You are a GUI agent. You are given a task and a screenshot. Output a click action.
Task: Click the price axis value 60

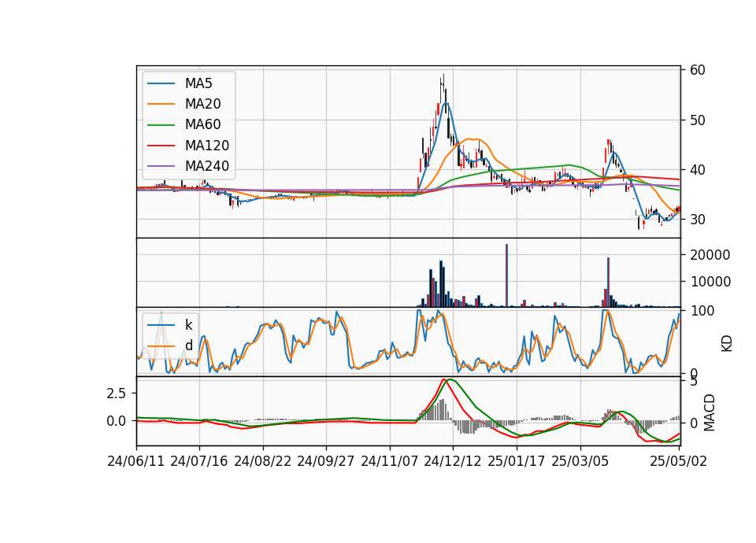698,70
